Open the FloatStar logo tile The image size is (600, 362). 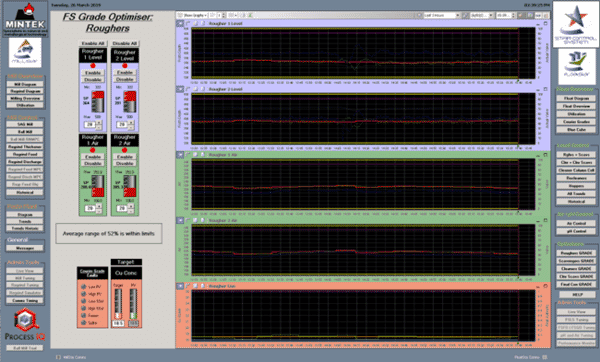point(577,67)
